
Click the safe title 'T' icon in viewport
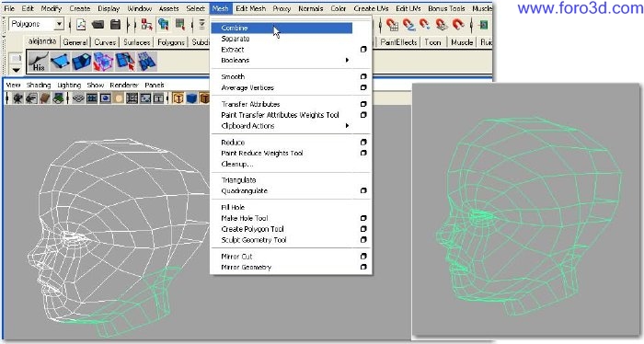point(158,98)
